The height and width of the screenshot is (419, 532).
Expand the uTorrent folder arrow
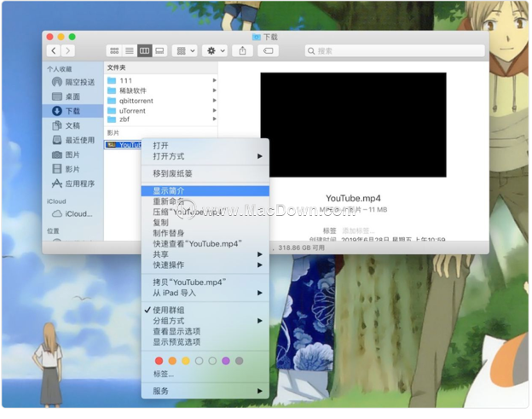215,110
